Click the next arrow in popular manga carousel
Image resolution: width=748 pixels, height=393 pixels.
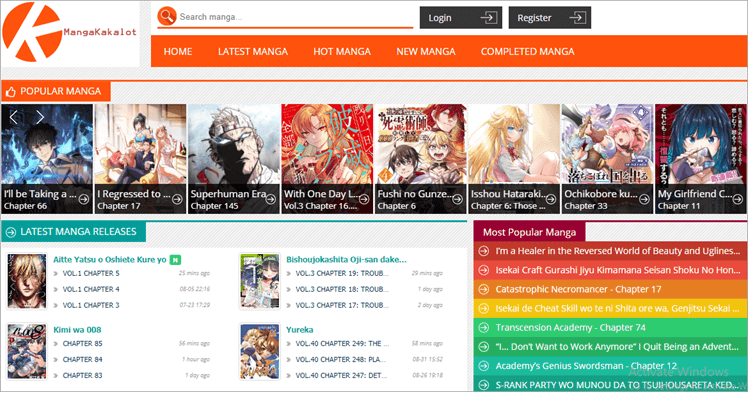pyautogui.click(x=40, y=117)
